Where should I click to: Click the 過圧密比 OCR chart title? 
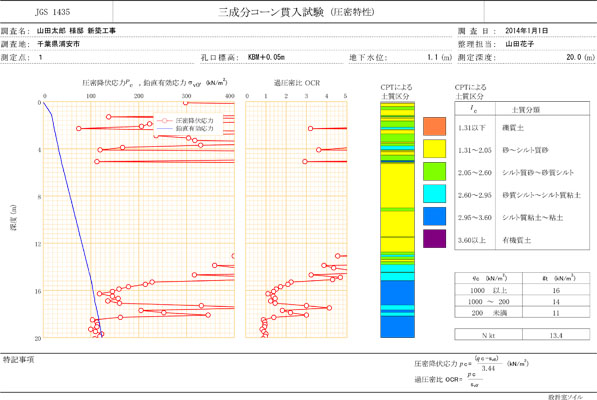coord(297,83)
